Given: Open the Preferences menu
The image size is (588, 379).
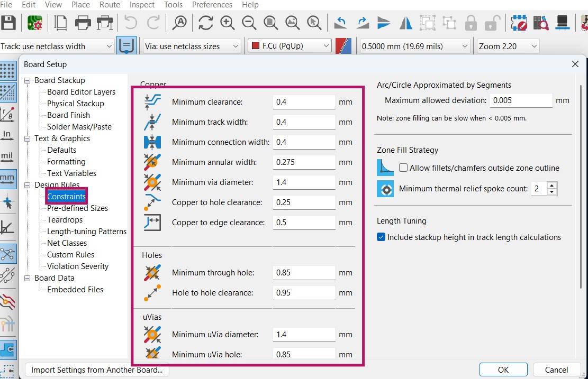Looking at the screenshot, I should point(212,5).
